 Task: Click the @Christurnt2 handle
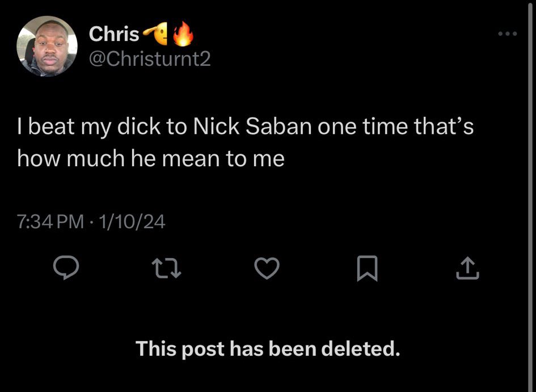[x=150, y=59]
